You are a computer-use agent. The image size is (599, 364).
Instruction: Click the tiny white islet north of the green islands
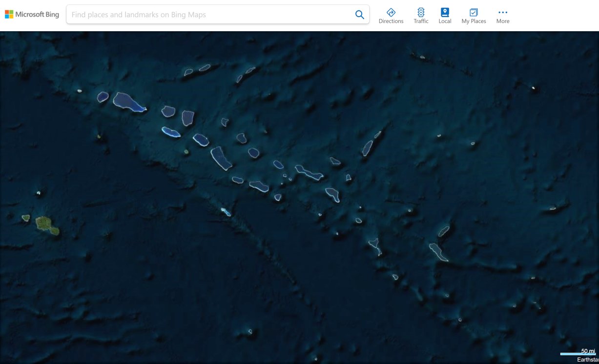pyautogui.click(x=39, y=193)
